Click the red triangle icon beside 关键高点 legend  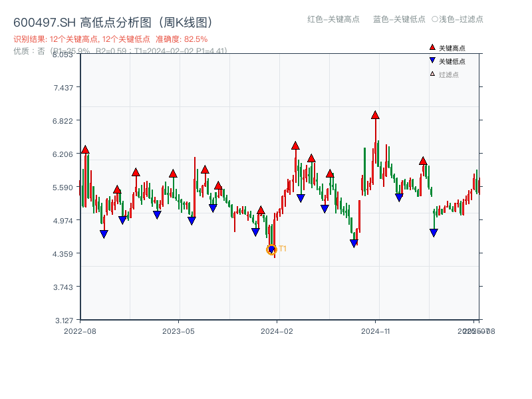coord(432,47)
